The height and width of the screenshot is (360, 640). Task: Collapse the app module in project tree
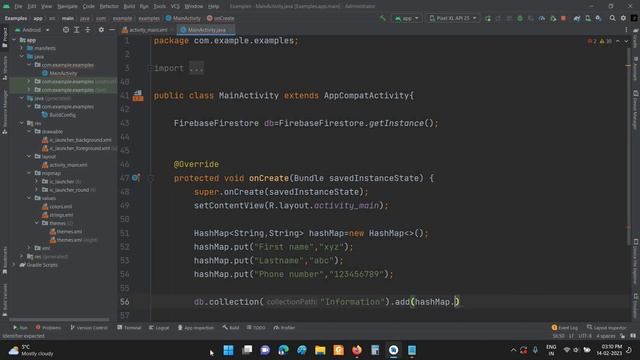pyautogui.click(x=15, y=40)
